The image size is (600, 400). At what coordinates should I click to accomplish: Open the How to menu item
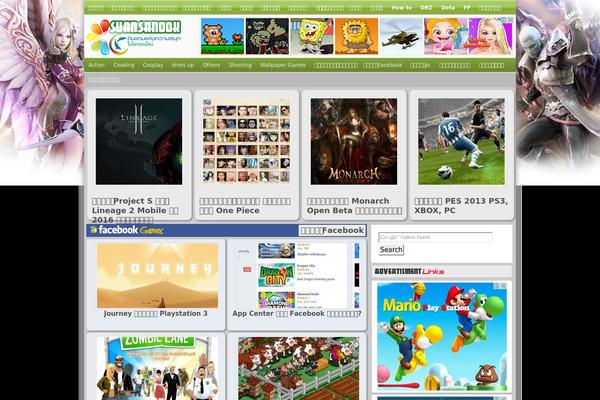click(x=401, y=8)
